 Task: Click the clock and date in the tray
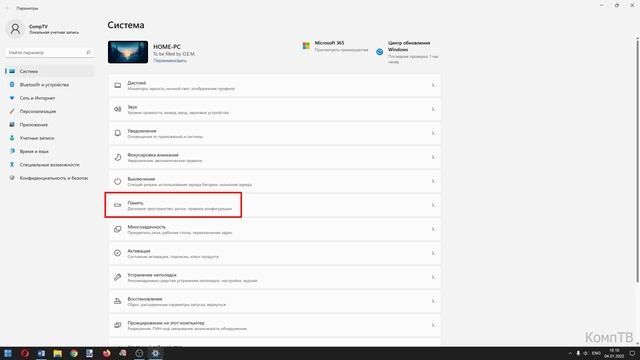coord(614,353)
